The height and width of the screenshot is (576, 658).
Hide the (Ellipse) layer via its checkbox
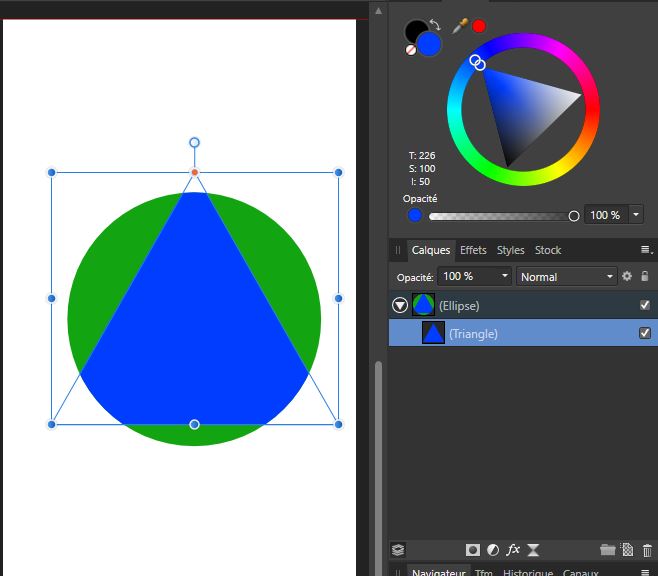tap(645, 305)
